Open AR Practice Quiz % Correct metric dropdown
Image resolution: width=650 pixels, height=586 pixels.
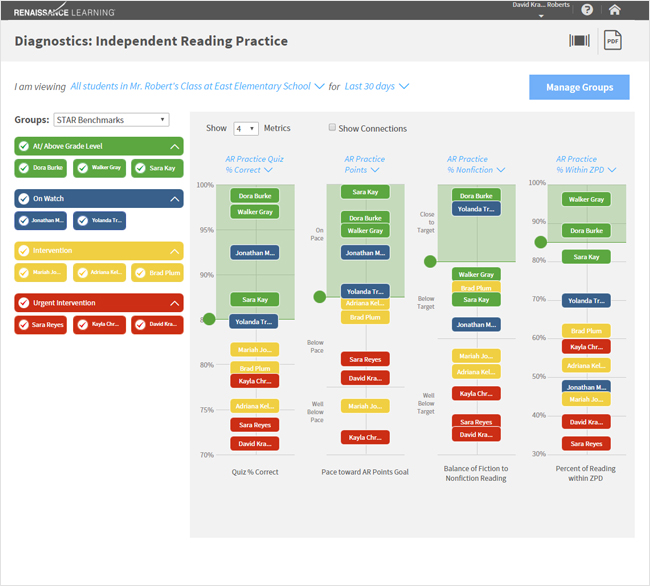pyautogui.click(x=255, y=165)
